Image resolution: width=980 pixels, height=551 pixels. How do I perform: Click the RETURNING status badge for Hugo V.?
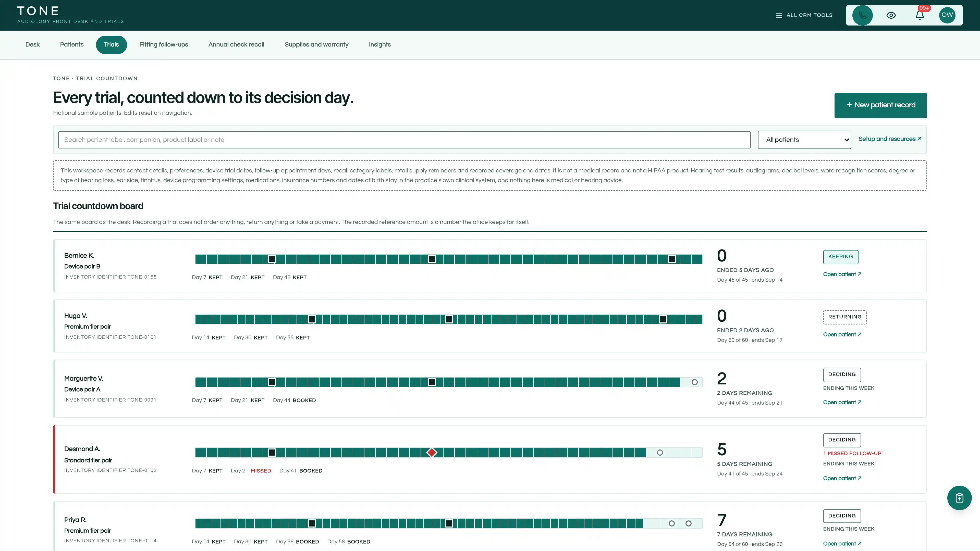point(844,317)
